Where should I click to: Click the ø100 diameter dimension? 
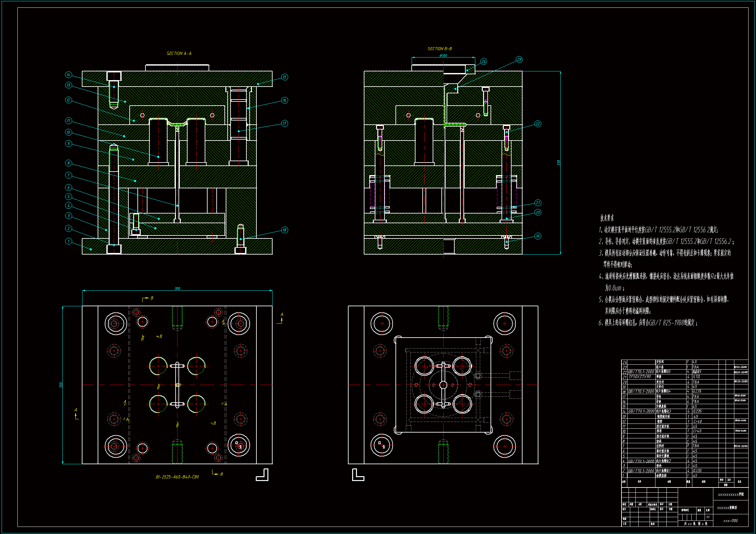(443, 56)
